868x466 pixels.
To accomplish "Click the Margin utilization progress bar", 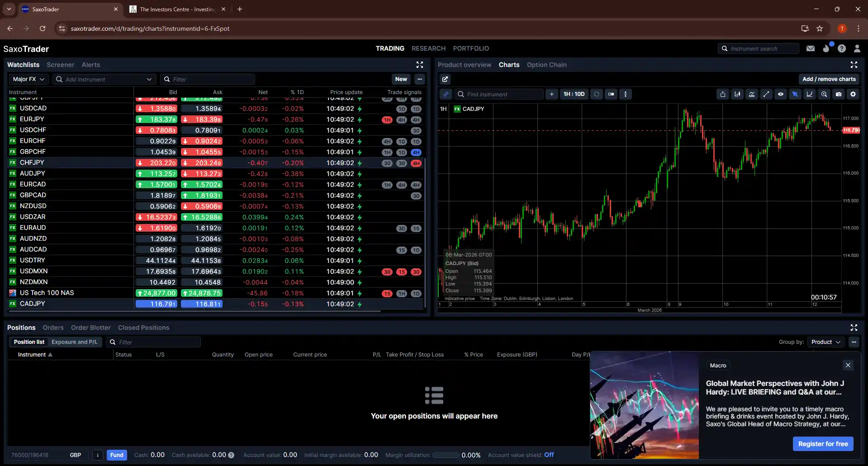I will click(x=446, y=455).
